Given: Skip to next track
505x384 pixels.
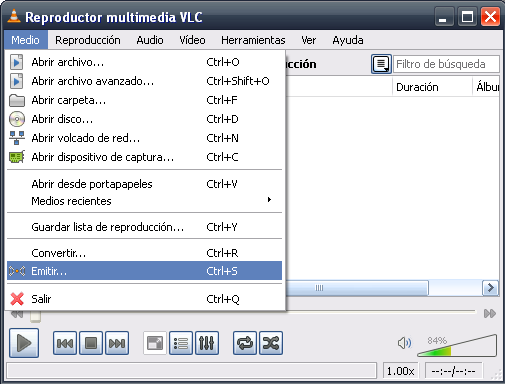Looking at the screenshot, I should (x=117, y=343).
